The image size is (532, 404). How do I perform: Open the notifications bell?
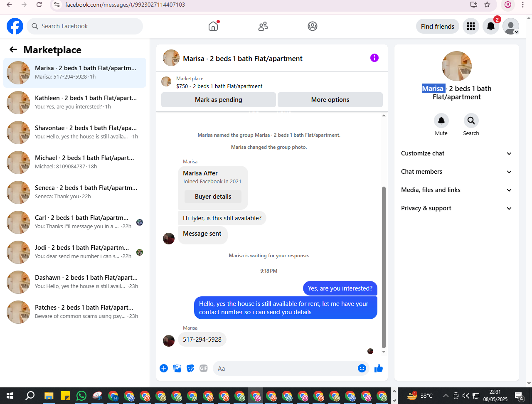coord(491,26)
